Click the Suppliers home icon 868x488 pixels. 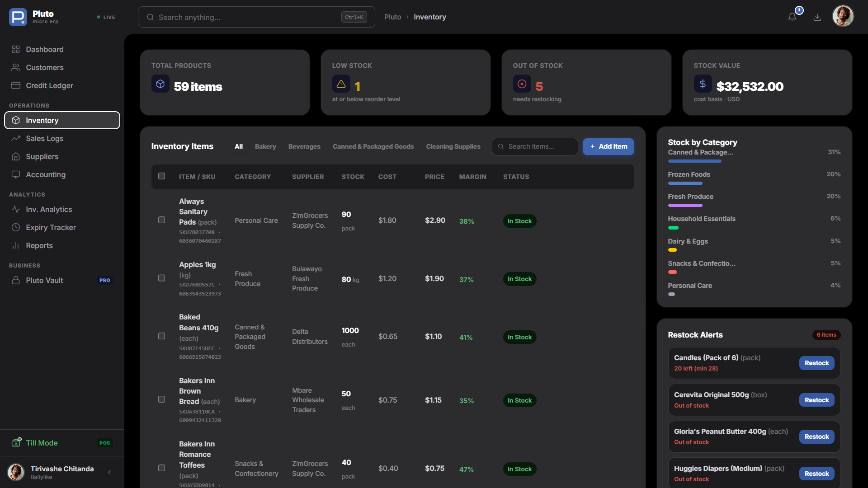tap(16, 156)
